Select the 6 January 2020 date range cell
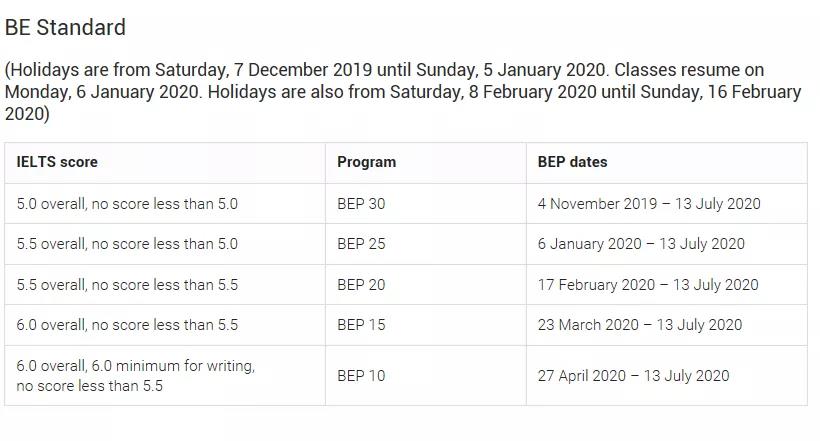This screenshot has height=441, width=820. tap(641, 244)
